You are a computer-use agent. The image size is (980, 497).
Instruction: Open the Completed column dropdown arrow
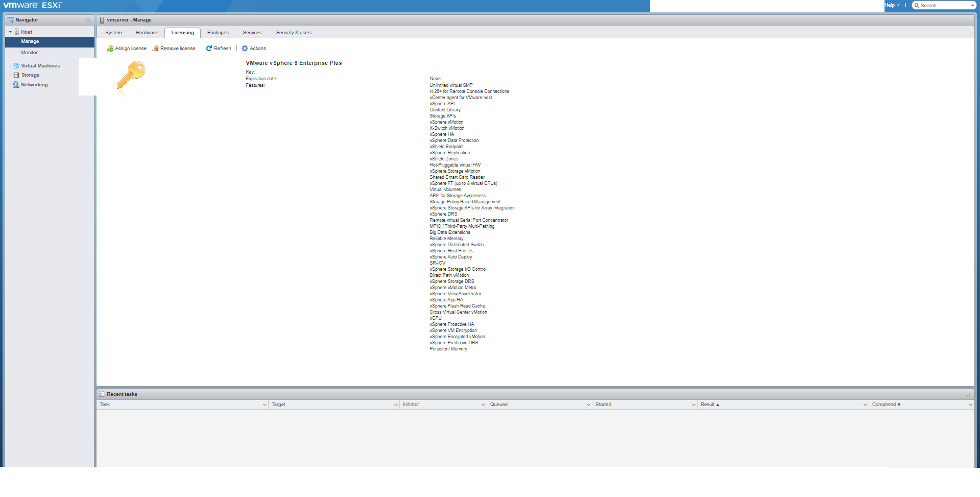[970, 405]
